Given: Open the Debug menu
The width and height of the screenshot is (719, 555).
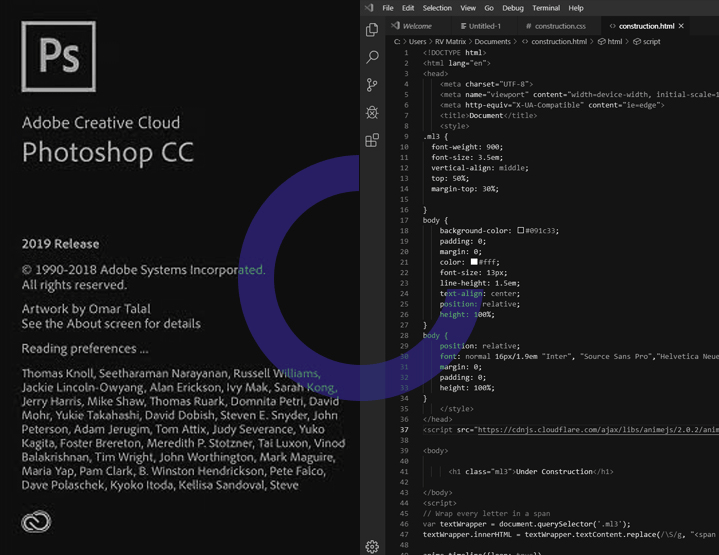Looking at the screenshot, I should coord(513,8).
